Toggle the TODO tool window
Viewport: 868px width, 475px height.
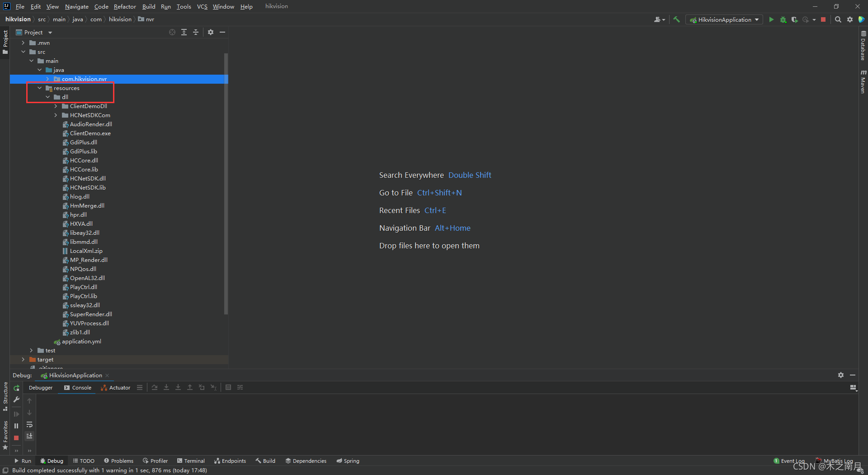(x=84, y=461)
